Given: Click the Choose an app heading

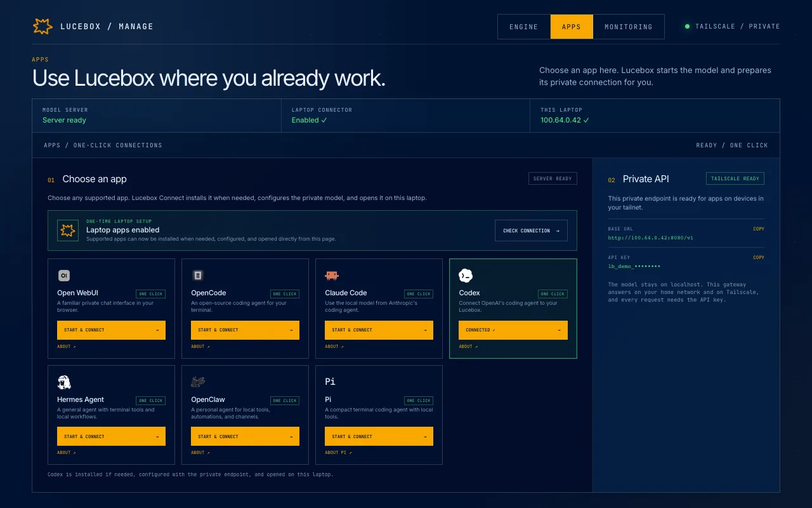Looking at the screenshot, I should 95,179.
